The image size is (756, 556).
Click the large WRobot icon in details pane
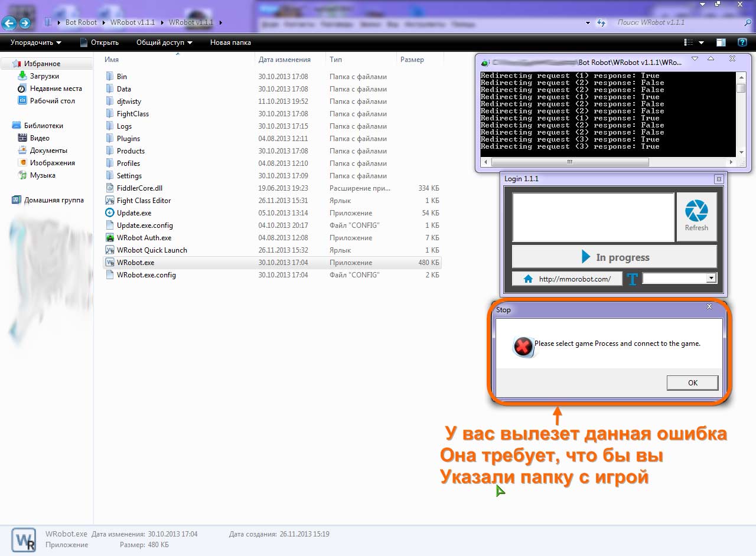point(24,539)
